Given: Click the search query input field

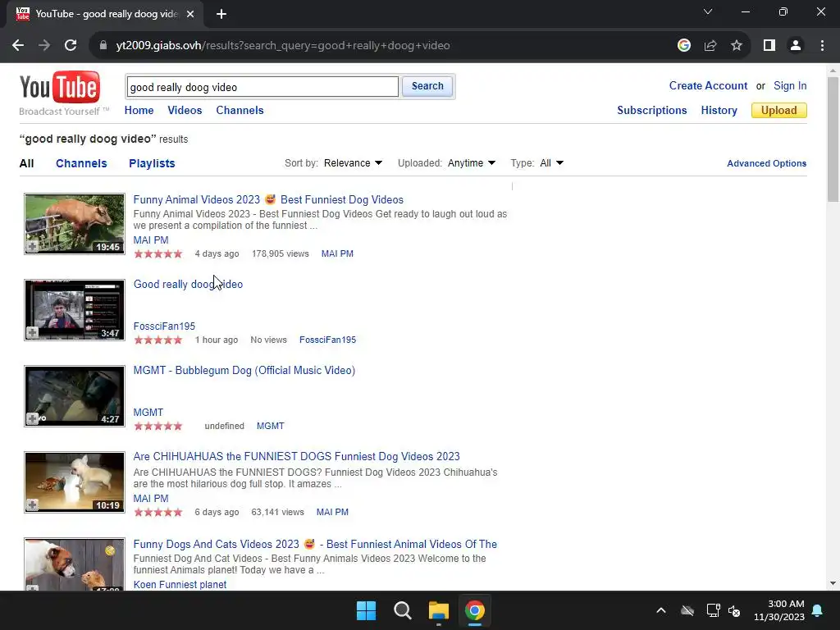Looking at the screenshot, I should pyautogui.click(x=262, y=87).
